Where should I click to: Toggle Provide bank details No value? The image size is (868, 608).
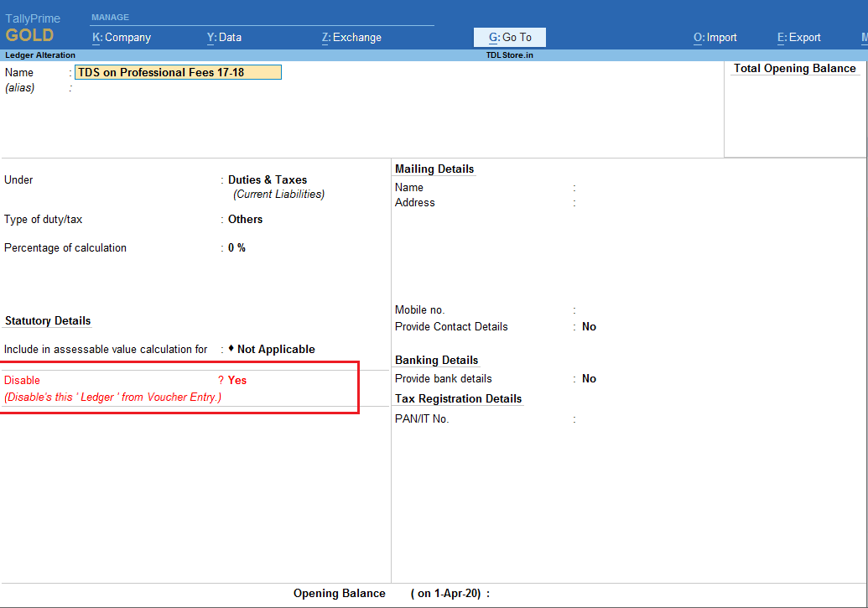589,378
